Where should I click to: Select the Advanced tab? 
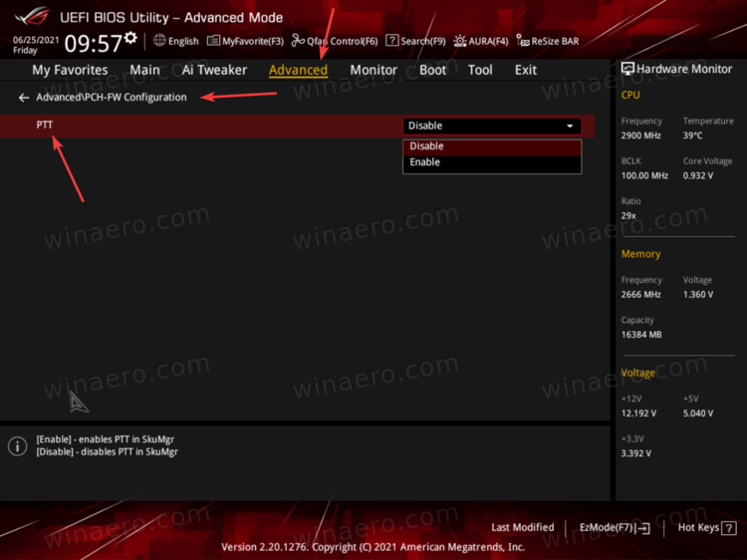click(298, 70)
